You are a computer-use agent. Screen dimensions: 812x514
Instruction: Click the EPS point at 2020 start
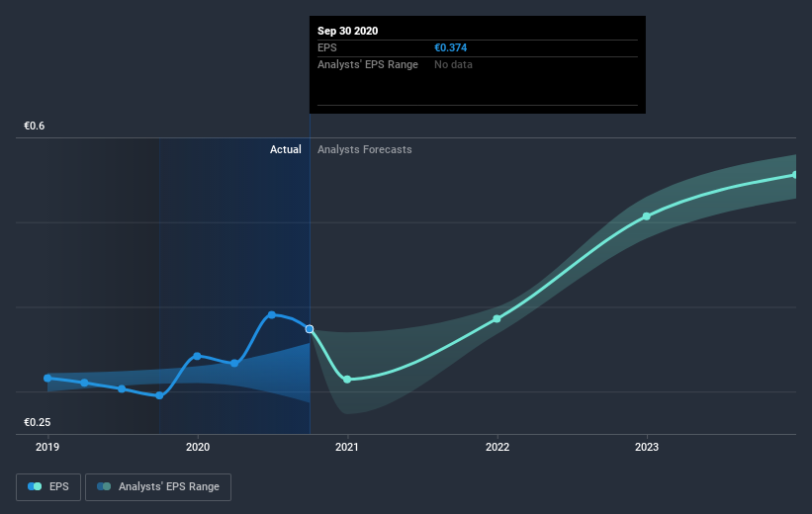click(x=197, y=356)
